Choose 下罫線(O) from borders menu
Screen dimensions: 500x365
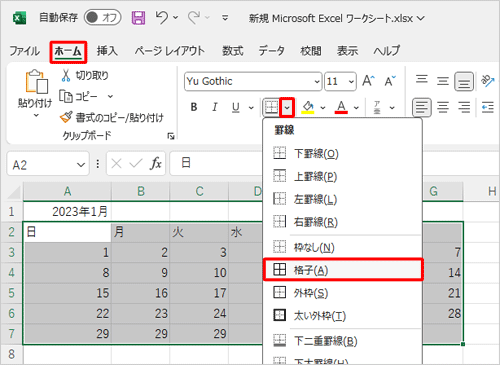(x=342, y=154)
